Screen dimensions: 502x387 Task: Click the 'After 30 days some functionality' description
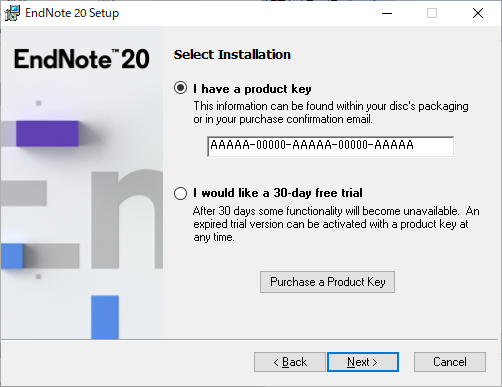coord(336,224)
